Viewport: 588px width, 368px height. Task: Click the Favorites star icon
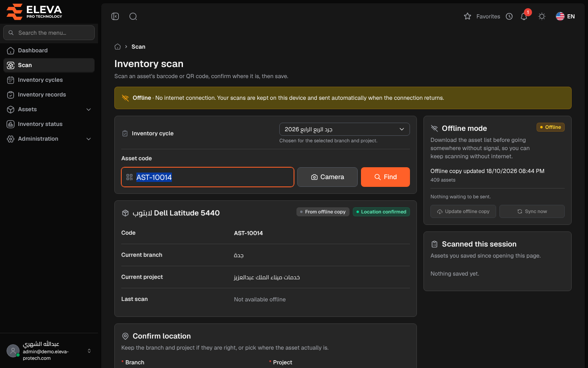point(468,16)
